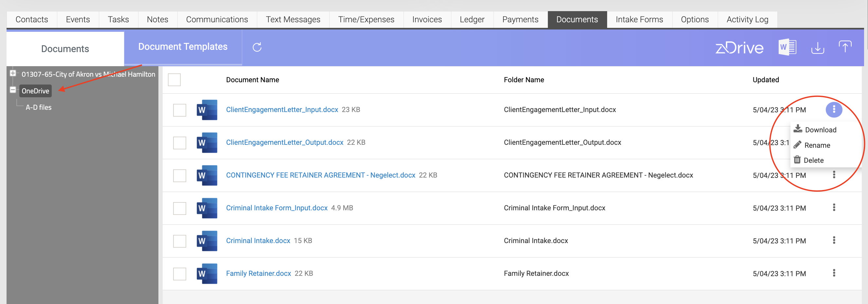Switch to the Notes tab
868x304 pixels.
click(157, 20)
